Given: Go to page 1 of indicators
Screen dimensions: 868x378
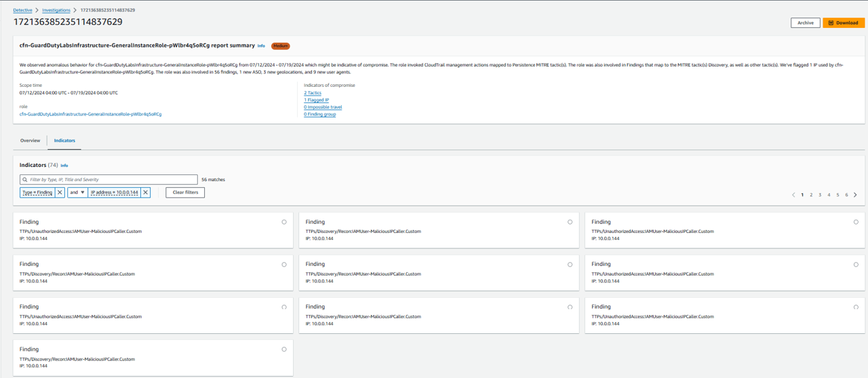Looking at the screenshot, I should click(x=802, y=195).
